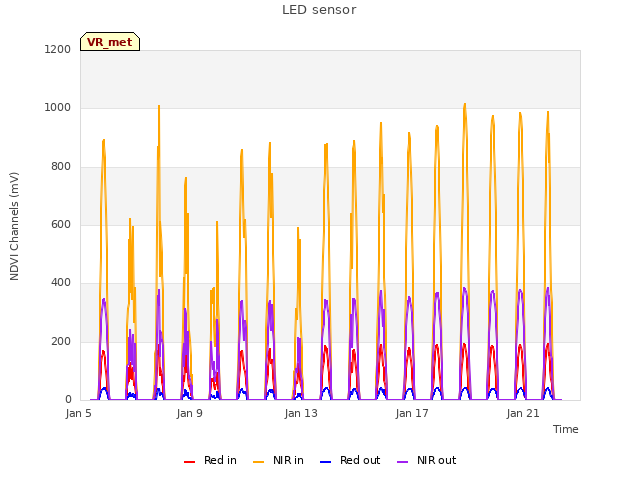Click the 800 y-axis label
The image size is (640, 480).
click(61, 166)
